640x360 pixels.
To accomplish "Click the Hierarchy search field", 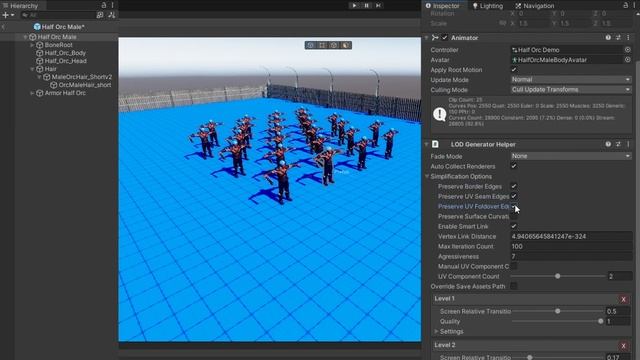I will [x=58, y=15].
